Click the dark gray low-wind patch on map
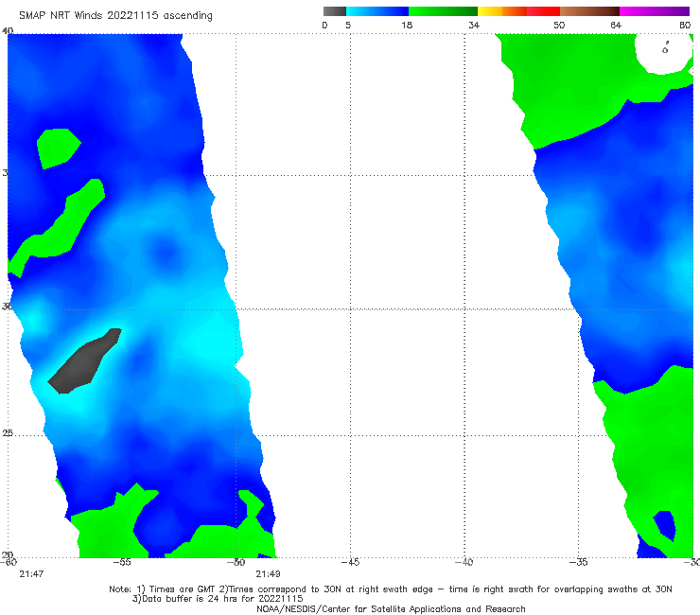 pos(85,360)
